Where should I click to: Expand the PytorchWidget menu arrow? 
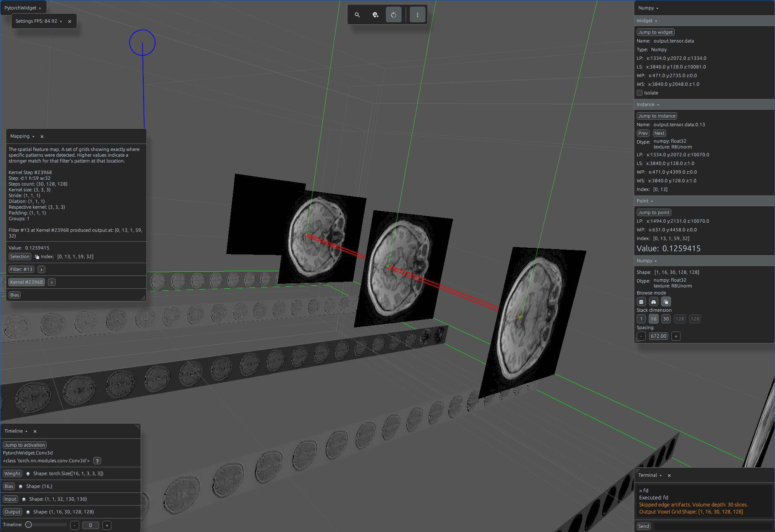click(x=40, y=8)
